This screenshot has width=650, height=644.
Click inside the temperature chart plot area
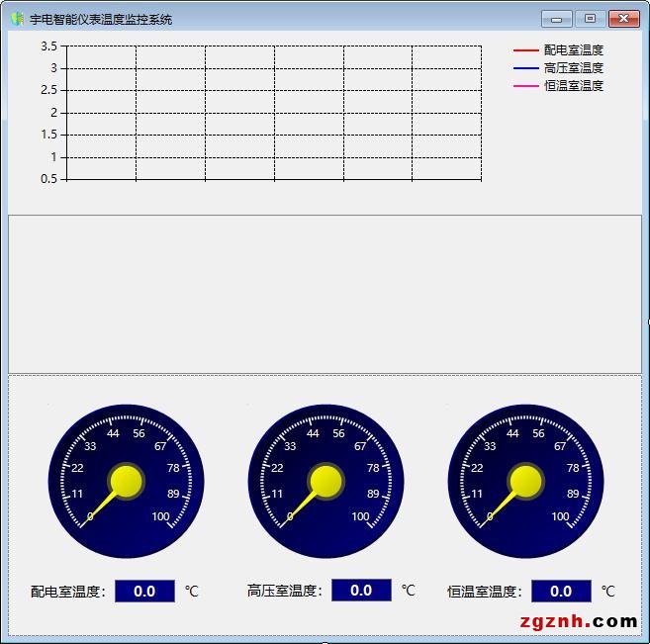pos(274,112)
